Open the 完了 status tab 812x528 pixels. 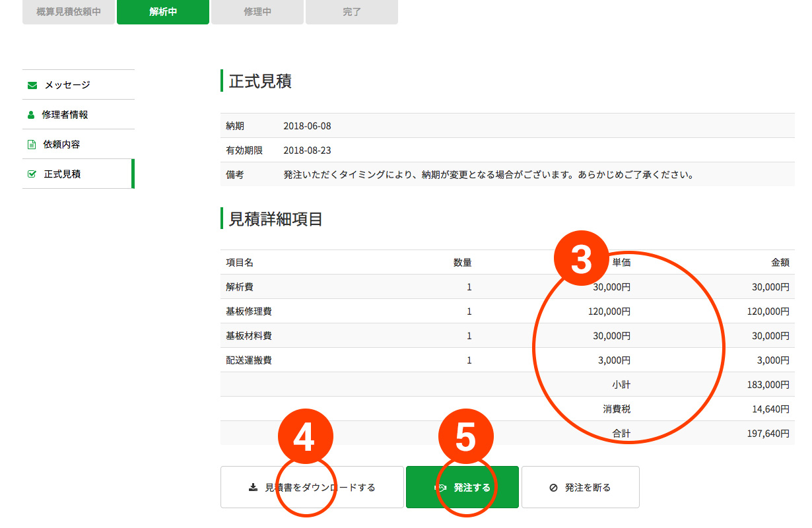click(352, 12)
